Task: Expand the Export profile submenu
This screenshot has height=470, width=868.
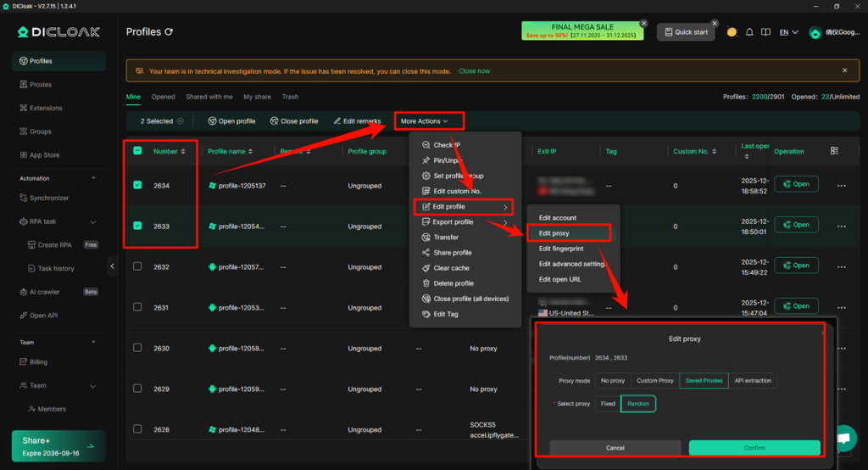Action: tap(465, 222)
